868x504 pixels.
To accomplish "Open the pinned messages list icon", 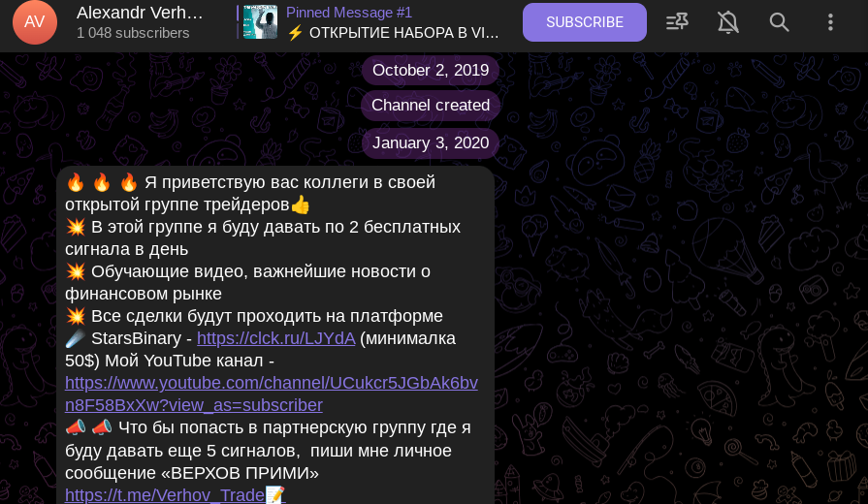I will coord(677,22).
